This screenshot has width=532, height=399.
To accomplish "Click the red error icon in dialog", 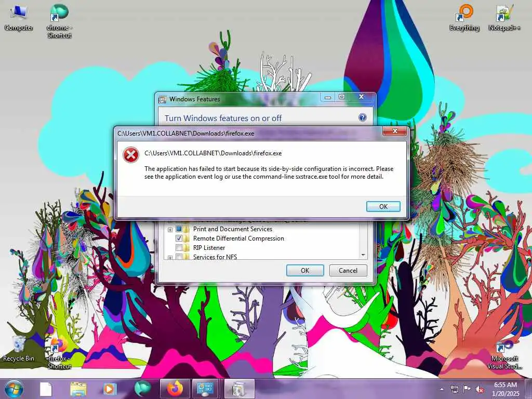I will click(131, 155).
